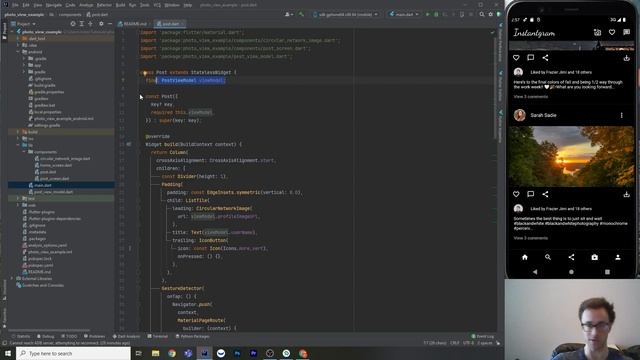Tap heart icon under the top post
The image size is (640, 360).
click(x=516, y=58)
